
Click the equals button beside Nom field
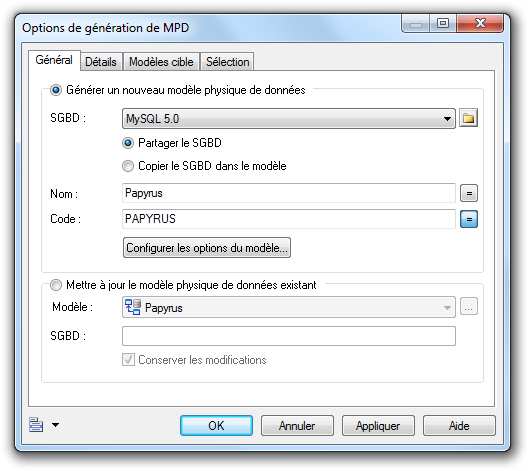coord(469,193)
